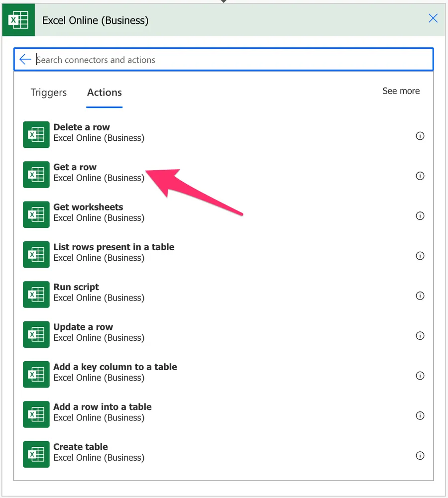This screenshot has width=448, height=498.
Task: Show info for List rows present in a table
Action: click(x=420, y=256)
